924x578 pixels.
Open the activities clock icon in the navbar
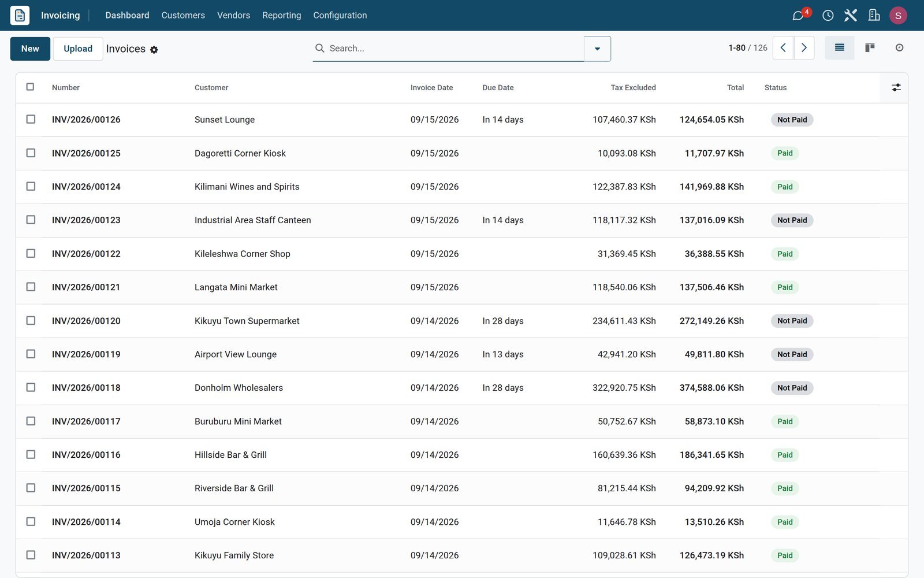(x=828, y=16)
